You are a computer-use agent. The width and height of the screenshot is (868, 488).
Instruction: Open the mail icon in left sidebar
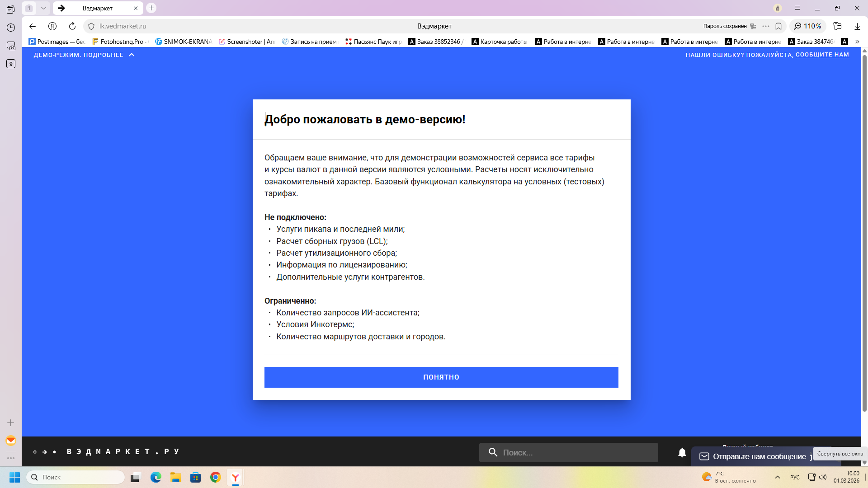pos(11,440)
